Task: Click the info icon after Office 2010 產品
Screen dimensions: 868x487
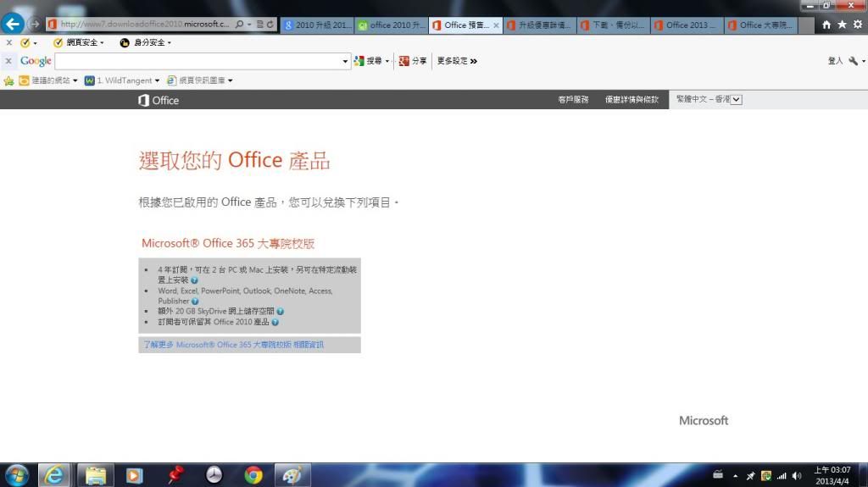Action: click(x=275, y=322)
